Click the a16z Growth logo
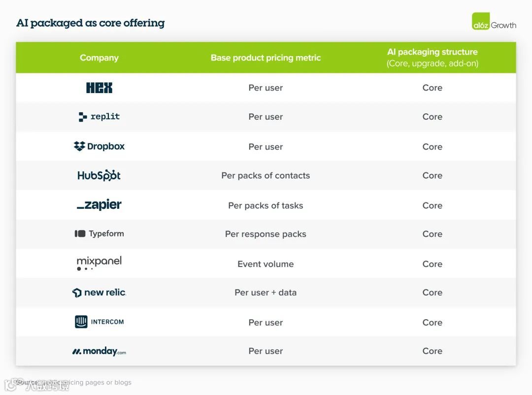 point(494,21)
